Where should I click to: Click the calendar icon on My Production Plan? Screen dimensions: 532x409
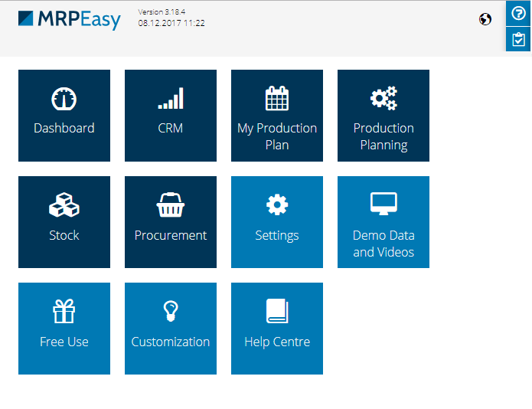(277, 98)
